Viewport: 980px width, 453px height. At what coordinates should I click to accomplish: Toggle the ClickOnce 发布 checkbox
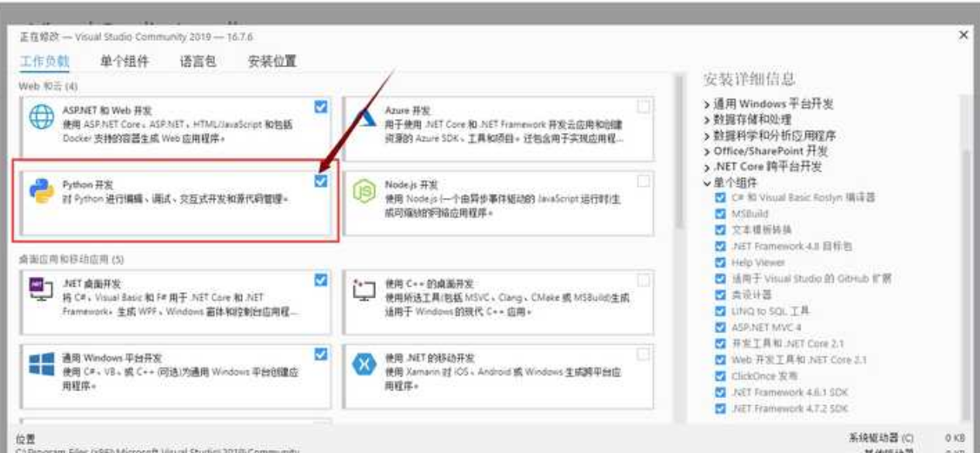coord(721,376)
